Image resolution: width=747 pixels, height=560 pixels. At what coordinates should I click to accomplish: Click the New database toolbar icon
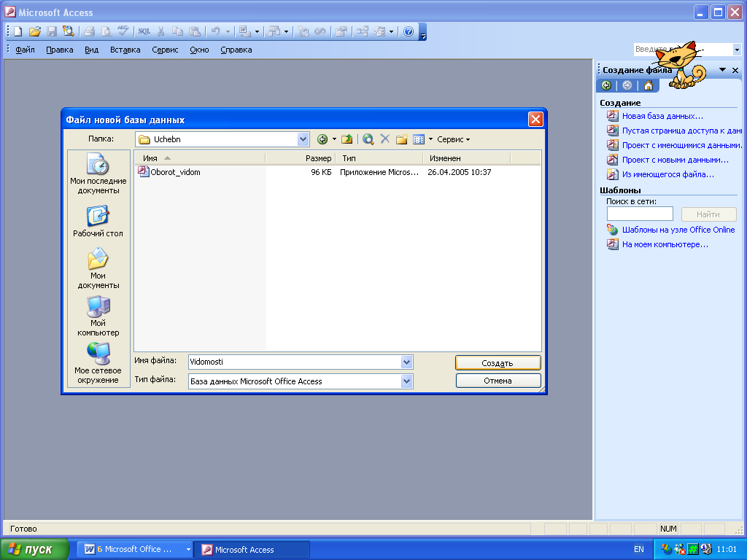(18, 32)
